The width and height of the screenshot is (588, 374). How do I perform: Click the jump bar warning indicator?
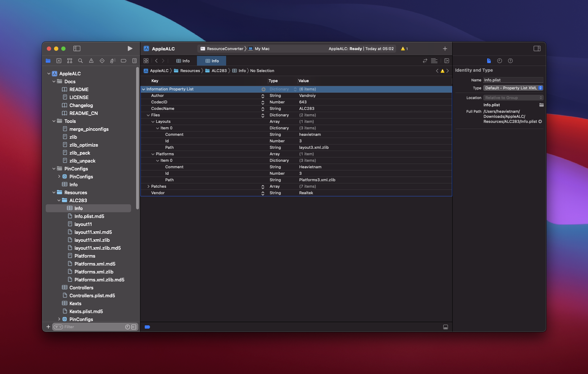(443, 71)
